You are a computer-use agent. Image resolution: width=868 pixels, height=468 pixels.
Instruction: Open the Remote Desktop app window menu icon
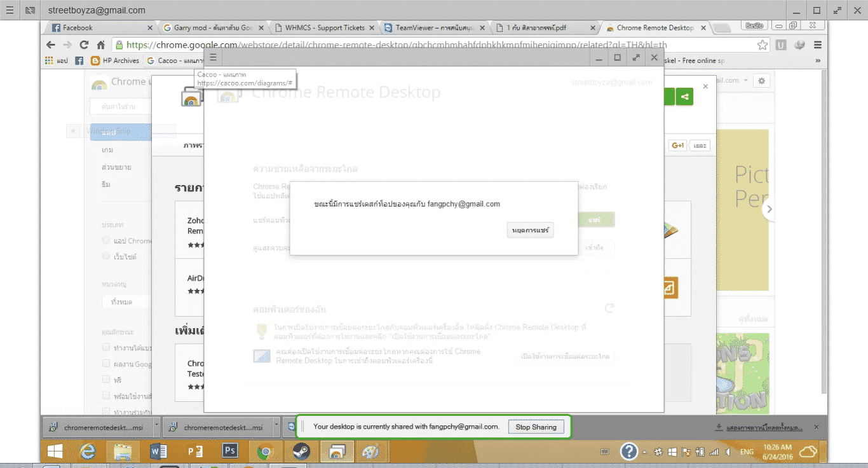214,57
